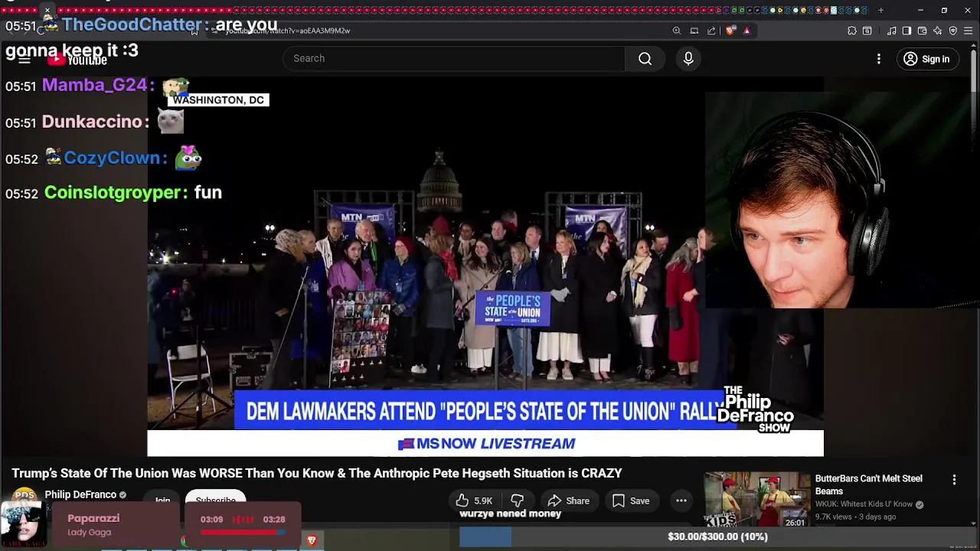Toggle the browser sidebar panel
980x551 pixels.
tap(906, 31)
